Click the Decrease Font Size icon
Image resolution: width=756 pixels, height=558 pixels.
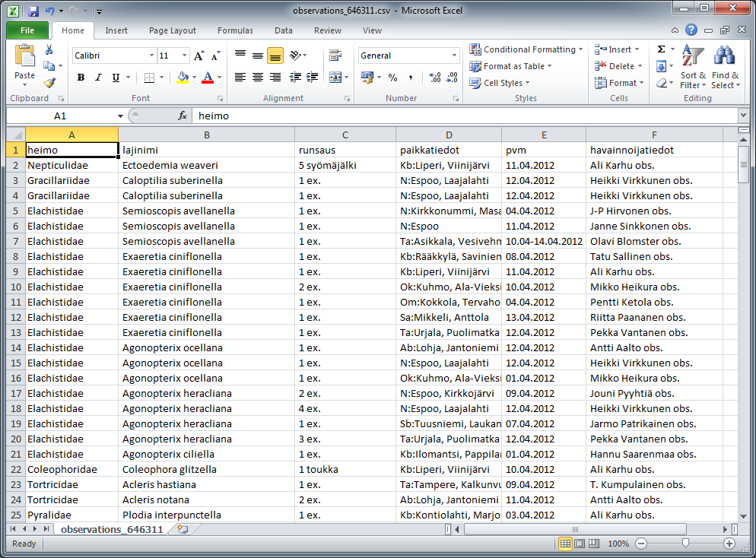pyautogui.click(x=215, y=56)
